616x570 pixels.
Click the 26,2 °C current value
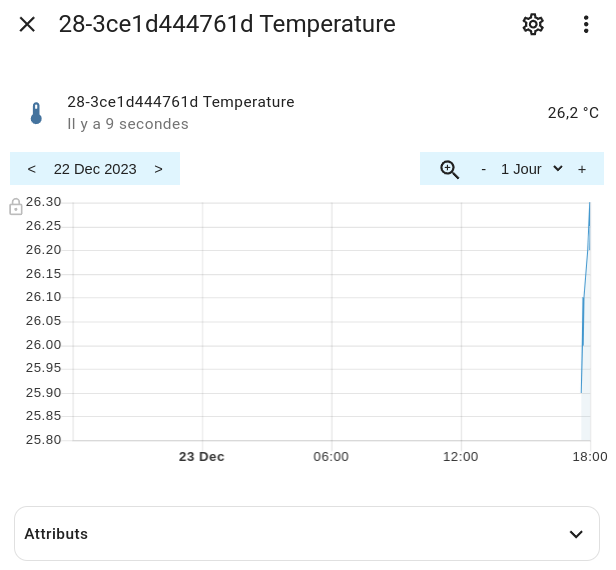[573, 113]
